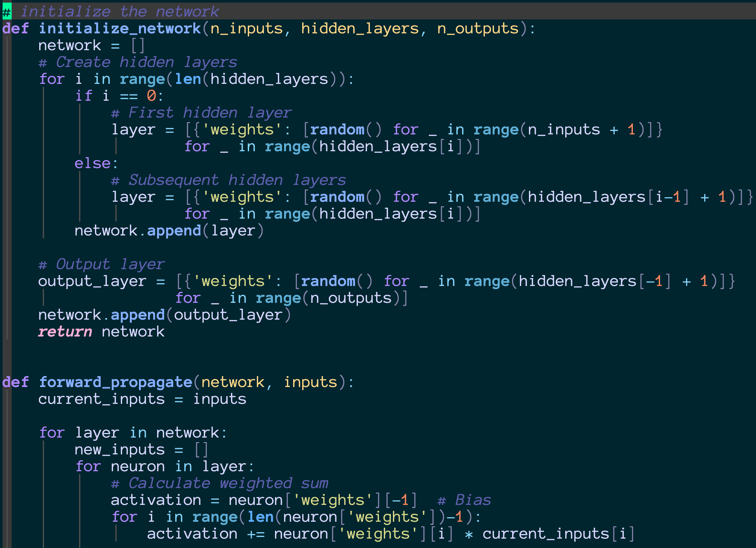Click the 'n_outputs' parameter in definition

pos(478,29)
